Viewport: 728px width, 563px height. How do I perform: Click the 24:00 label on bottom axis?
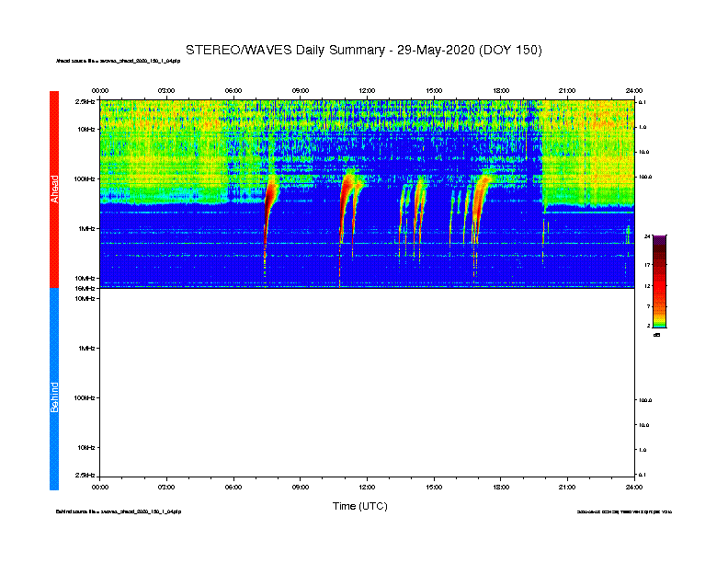pyautogui.click(x=634, y=487)
